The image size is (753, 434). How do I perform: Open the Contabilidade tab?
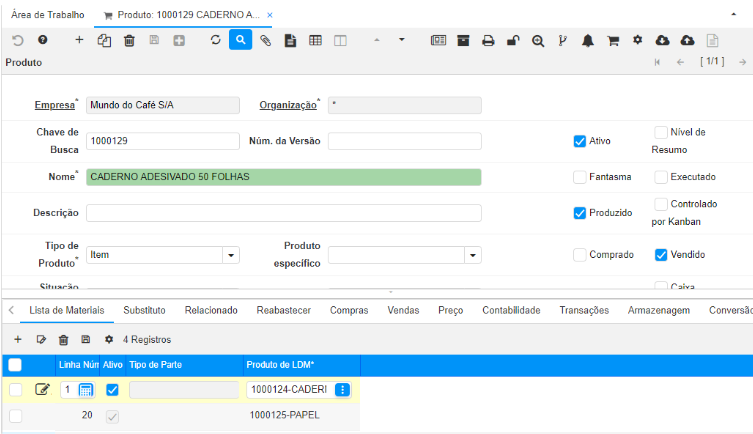click(511, 310)
